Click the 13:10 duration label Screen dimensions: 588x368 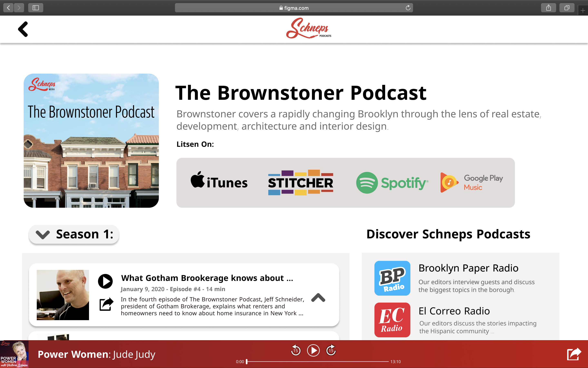point(395,362)
